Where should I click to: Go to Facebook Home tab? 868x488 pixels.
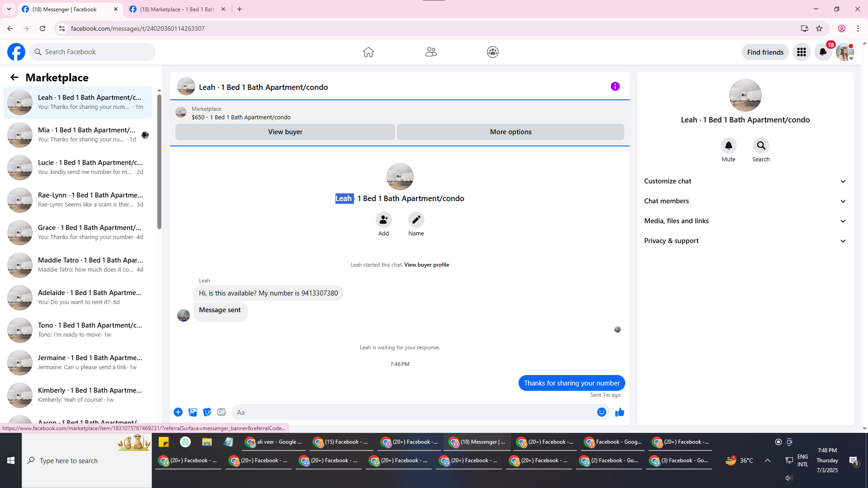(368, 52)
